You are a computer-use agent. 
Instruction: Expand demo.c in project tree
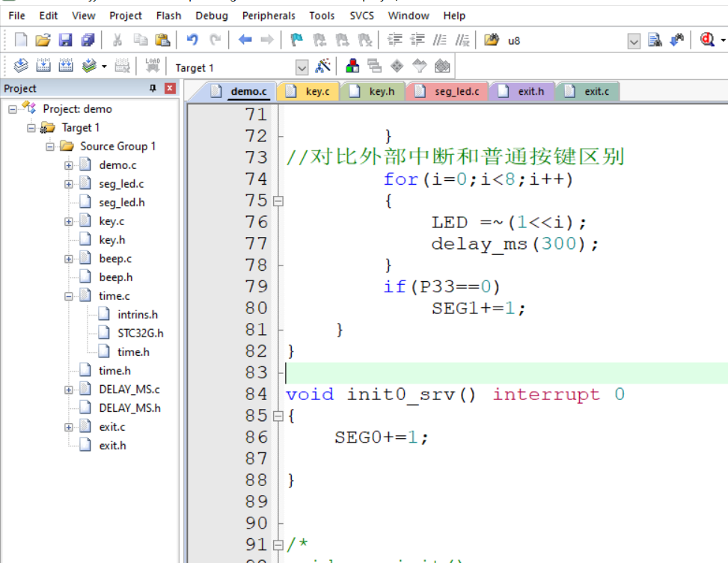pyautogui.click(x=69, y=165)
